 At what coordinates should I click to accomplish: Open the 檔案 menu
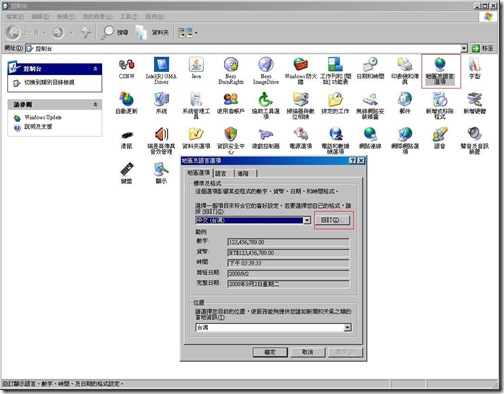click(x=15, y=16)
